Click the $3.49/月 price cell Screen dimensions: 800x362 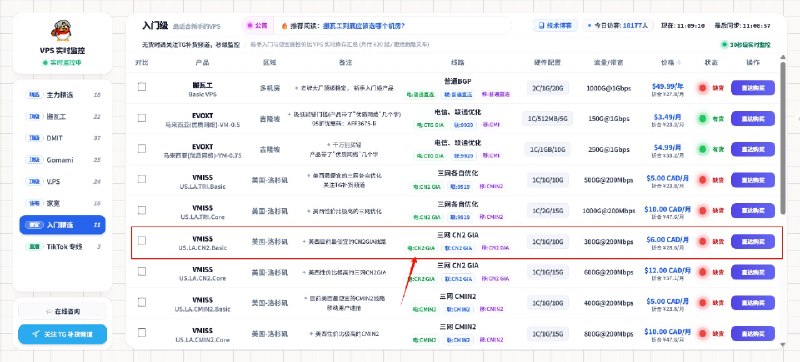tap(667, 117)
